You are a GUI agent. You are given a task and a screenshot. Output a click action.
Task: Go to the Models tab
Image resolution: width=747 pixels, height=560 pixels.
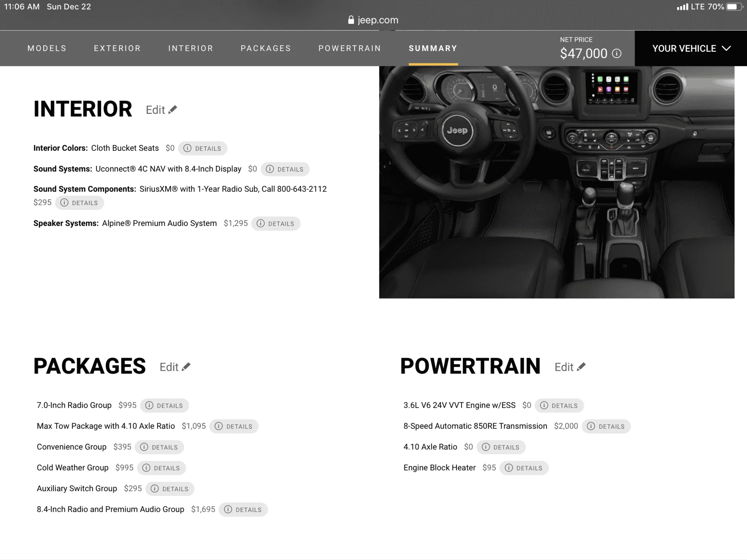pyautogui.click(x=47, y=48)
